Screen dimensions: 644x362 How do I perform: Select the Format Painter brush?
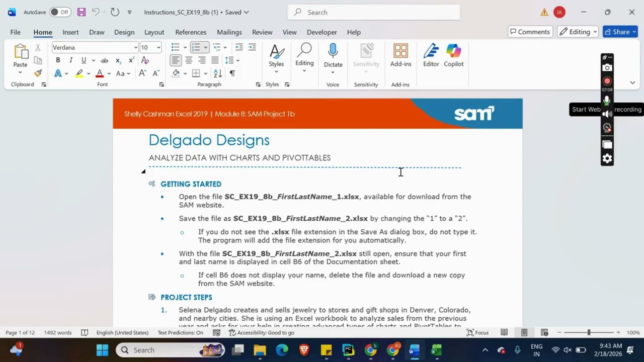click(x=38, y=73)
